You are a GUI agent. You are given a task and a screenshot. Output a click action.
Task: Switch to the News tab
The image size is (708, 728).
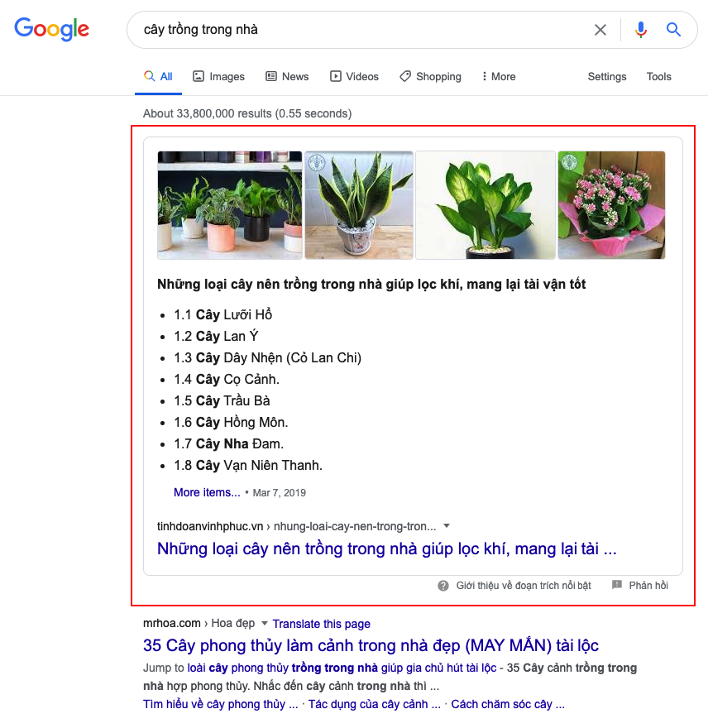[x=287, y=76]
